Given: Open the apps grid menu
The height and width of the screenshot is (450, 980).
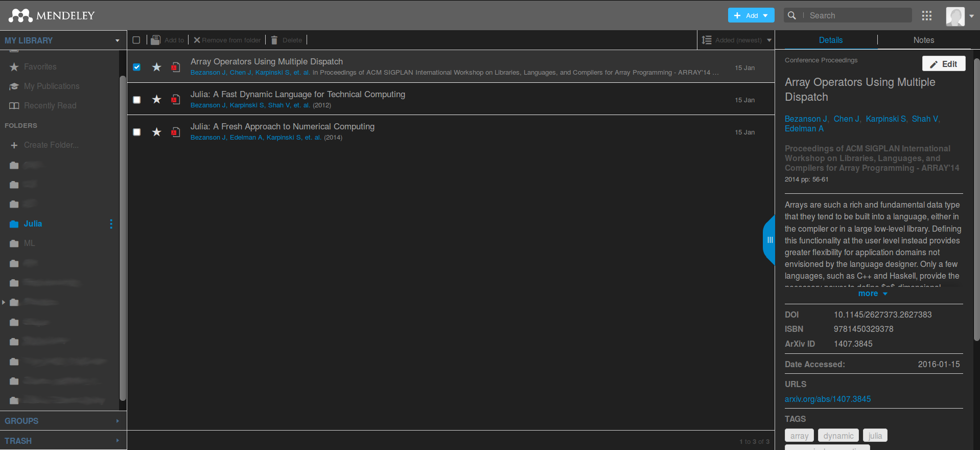Looking at the screenshot, I should coord(927,15).
